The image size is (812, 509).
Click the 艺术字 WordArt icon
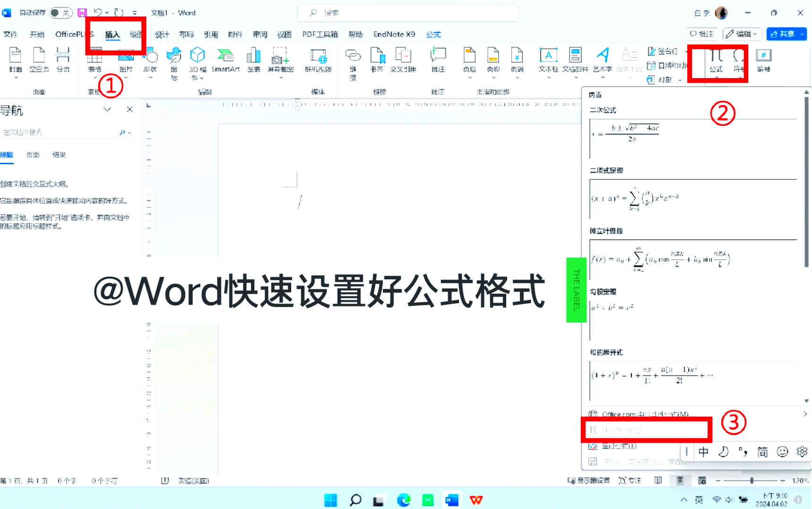click(603, 60)
